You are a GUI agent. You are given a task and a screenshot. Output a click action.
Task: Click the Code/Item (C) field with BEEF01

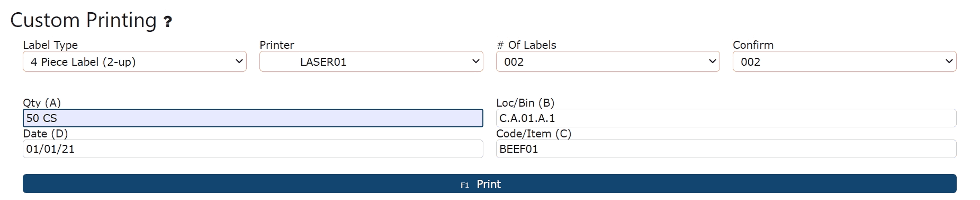click(x=726, y=149)
